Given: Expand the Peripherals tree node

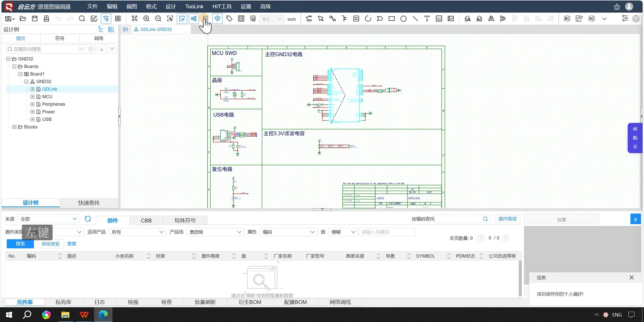Looking at the screenshot, I should click(33, 104).
